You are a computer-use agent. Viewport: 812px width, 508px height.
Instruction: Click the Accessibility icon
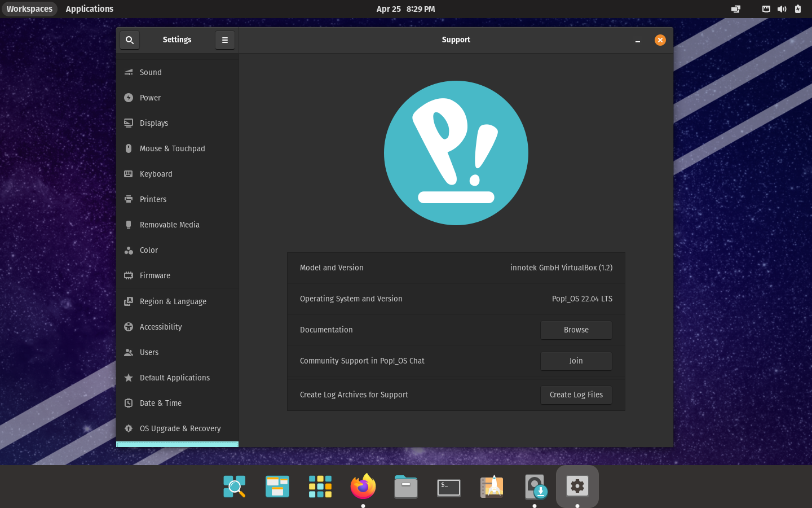[x=129, y=327]
